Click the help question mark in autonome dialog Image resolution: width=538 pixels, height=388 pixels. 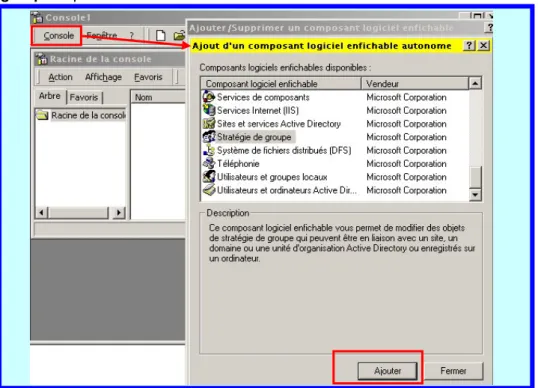click(469, 45)
